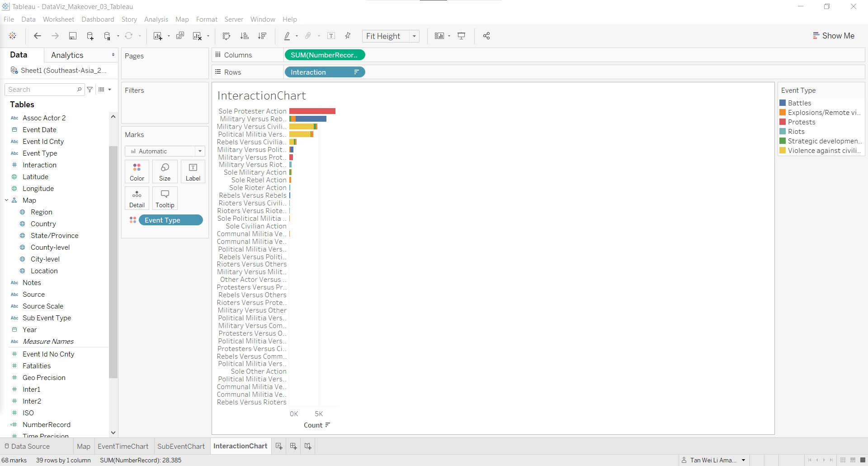Toggle Fix Axes pin icon in toolbar
The height and width of the screenshot is (466, 868).
tap(348, 36)
